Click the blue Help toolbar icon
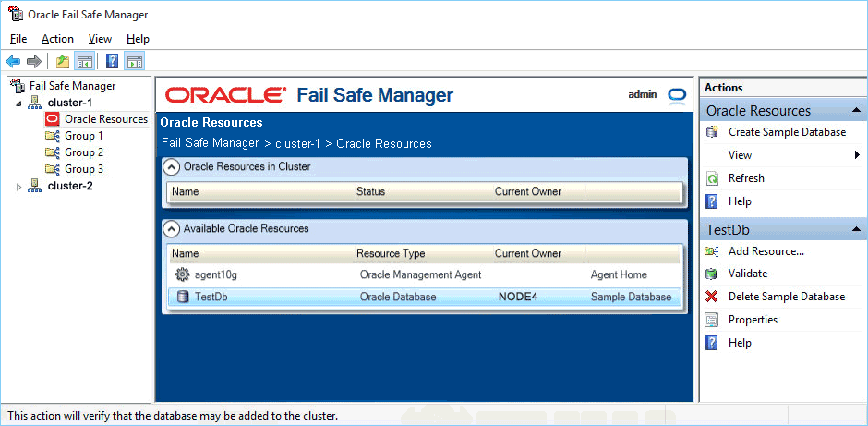 pos(112,62)
